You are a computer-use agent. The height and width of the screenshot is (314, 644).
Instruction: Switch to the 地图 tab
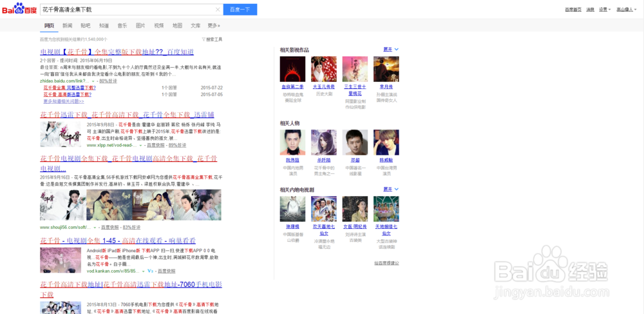pos(178,26)
